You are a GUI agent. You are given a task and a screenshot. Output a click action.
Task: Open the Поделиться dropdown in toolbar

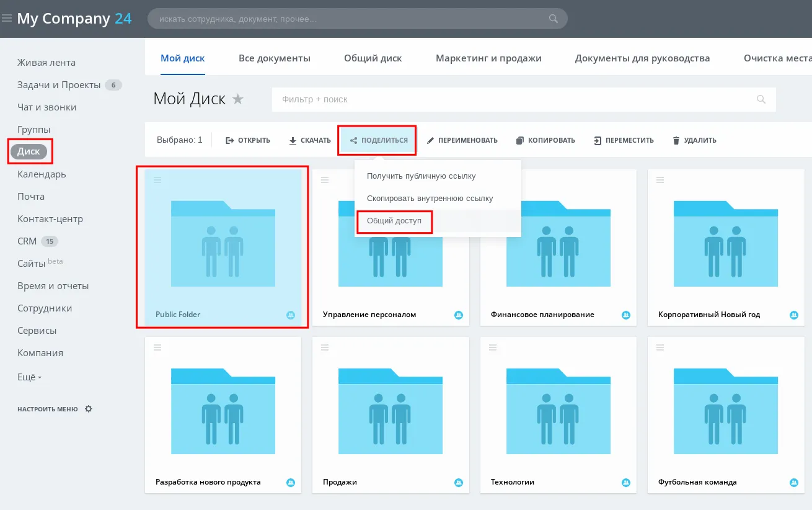(377, 140)
